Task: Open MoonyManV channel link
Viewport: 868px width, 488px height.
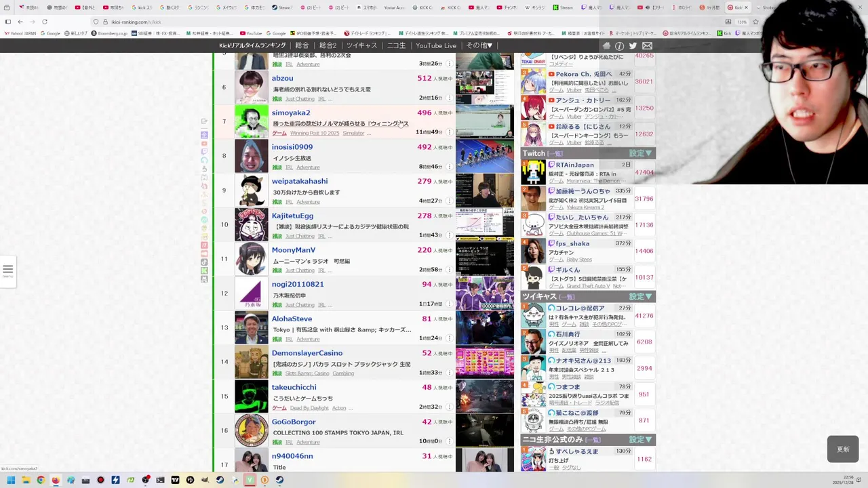Action: (294, 250)
